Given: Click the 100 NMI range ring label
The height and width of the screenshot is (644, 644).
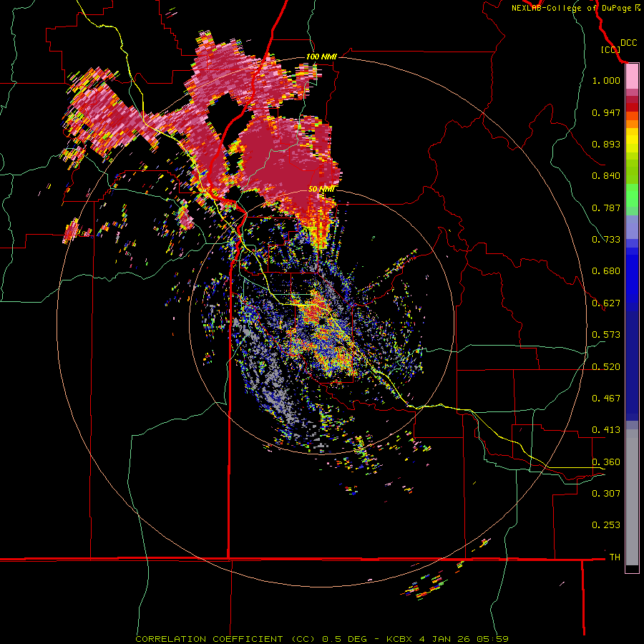Looking at the screenshot, I should 321,57.
